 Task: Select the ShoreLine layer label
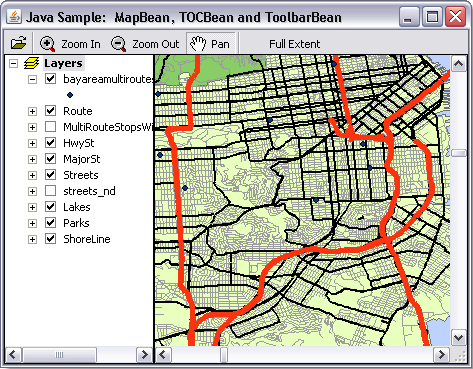[x=87, y=239]
